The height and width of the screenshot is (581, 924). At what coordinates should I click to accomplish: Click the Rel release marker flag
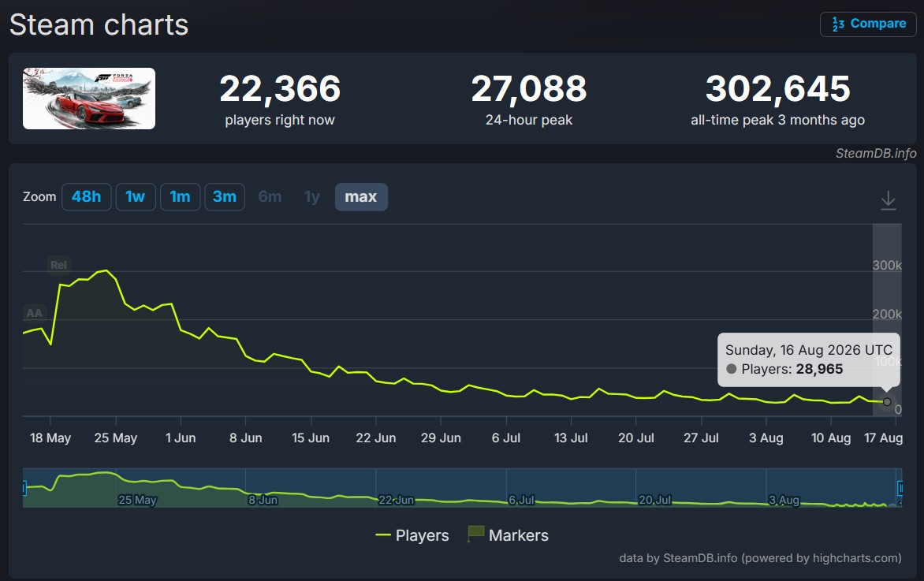pyautogui.click(x=58, y=265)
